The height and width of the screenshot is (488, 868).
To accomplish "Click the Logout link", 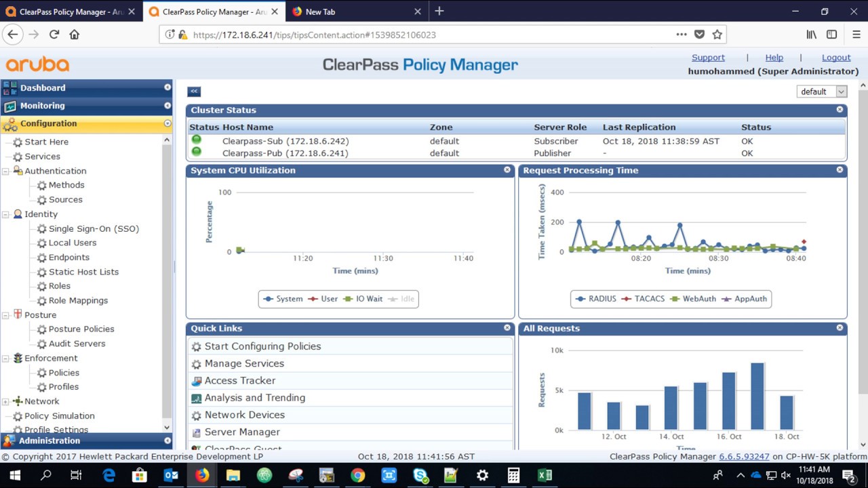I will [x=836, y=58].
